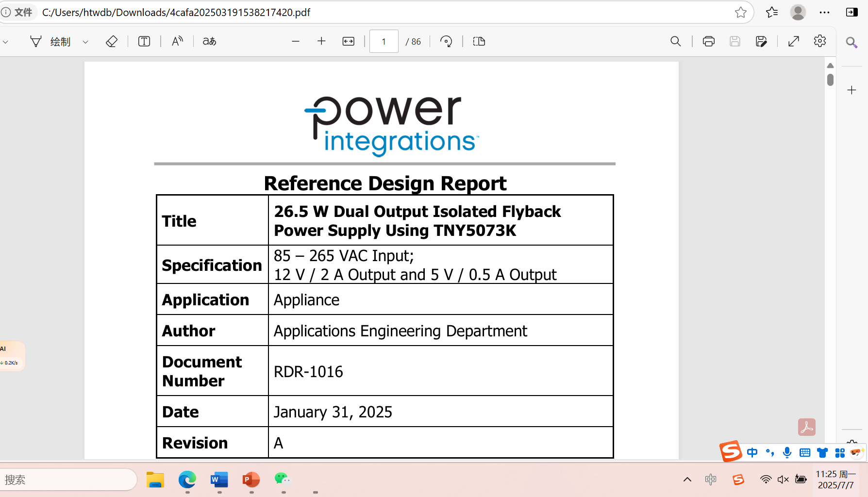Click the vertical scrollbar thumb
868x497 pixels.
pos(830,80)
